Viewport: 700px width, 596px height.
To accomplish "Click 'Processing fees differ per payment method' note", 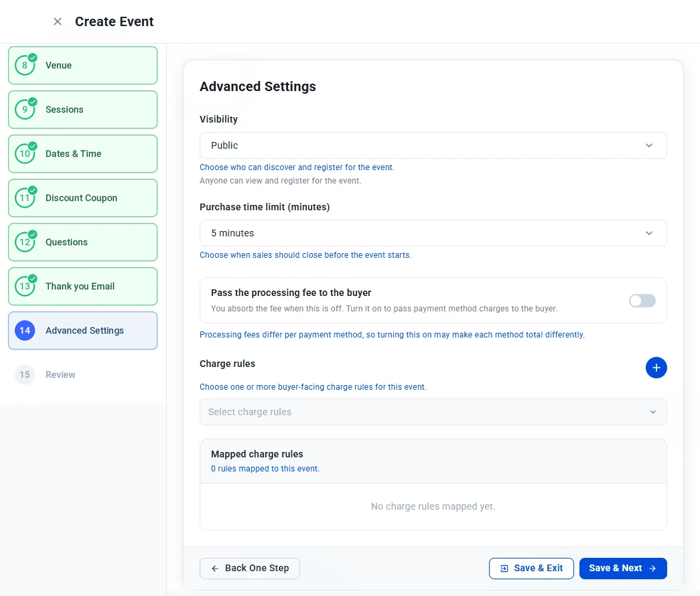I will click(392, 335).
